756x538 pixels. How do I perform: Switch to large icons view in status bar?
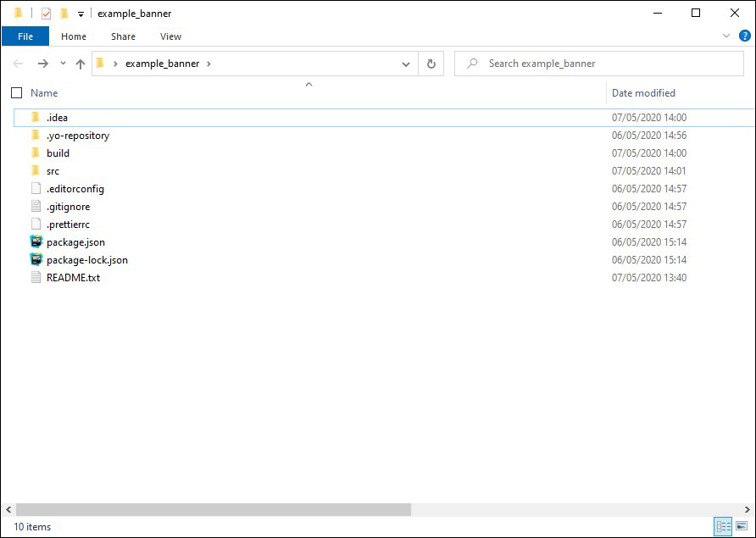click(x=742, y=527)
